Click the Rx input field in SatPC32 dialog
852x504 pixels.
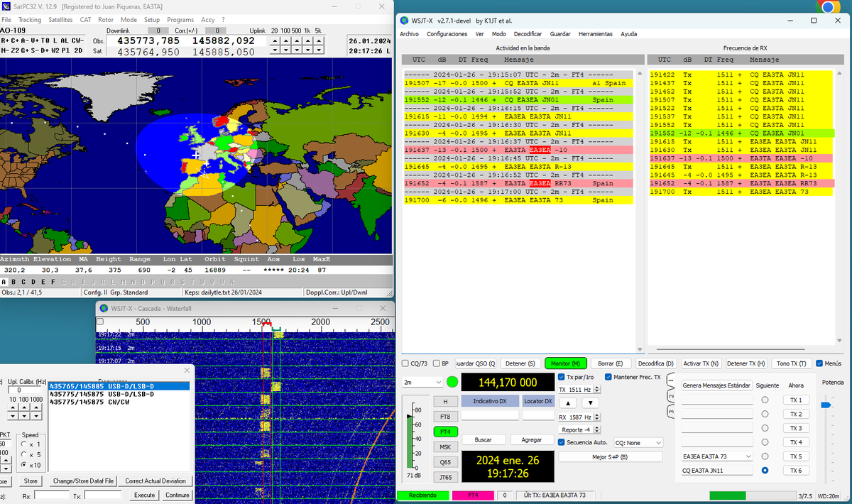tap(52, 495)
